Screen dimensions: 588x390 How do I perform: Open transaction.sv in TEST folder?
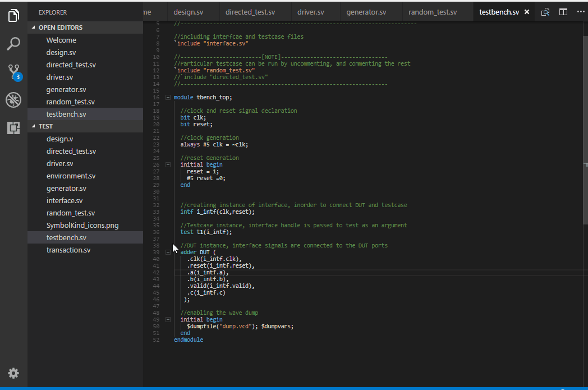(85, 250)
